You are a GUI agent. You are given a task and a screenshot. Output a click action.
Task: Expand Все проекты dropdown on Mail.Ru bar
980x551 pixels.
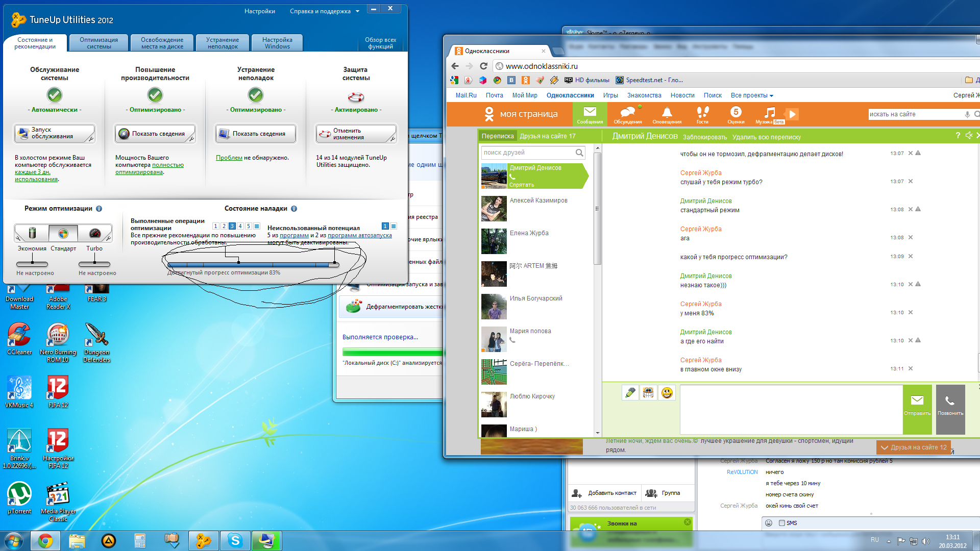771,96
